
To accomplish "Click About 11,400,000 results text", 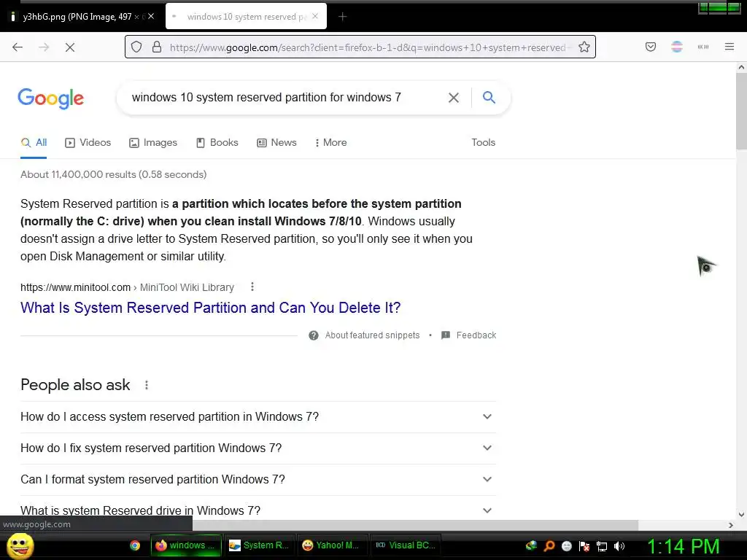I will 113,174.
